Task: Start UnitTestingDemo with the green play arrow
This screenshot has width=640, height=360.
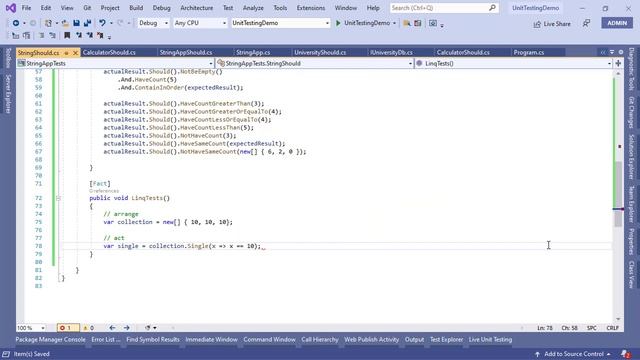Action: tap(338, 23)
